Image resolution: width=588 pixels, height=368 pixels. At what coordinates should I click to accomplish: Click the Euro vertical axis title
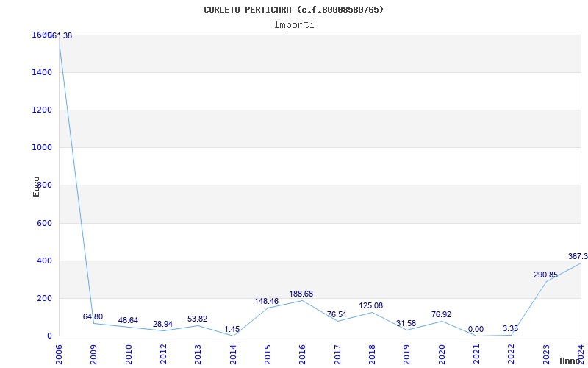(x=36, y=187)
